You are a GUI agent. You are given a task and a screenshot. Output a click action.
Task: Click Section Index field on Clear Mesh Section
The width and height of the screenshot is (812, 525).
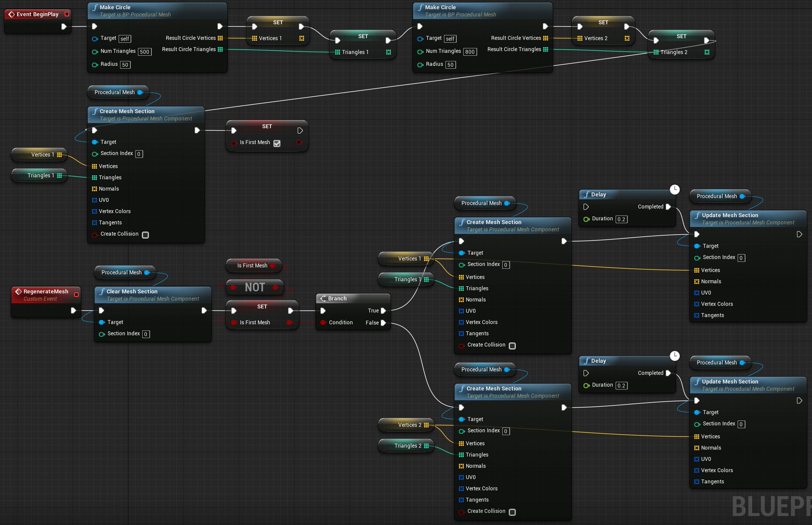[x=146, y=334]
